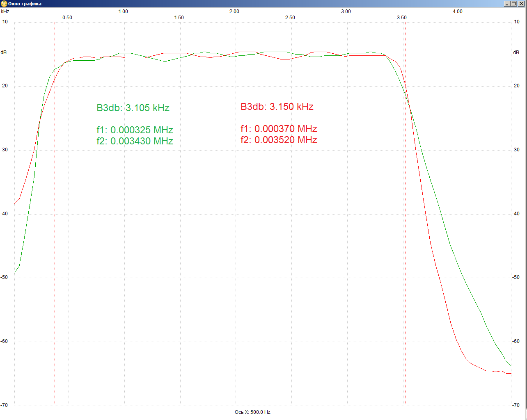This screenshot has width=527, height=420.
Task: Click the Ось X: 500.0 Hz status label
Action: tap(252, 412)
